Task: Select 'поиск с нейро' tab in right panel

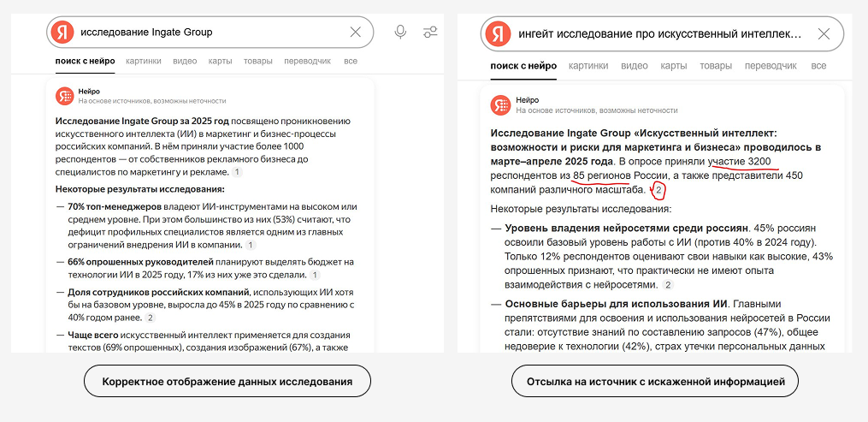Action: tap(523, 66)
